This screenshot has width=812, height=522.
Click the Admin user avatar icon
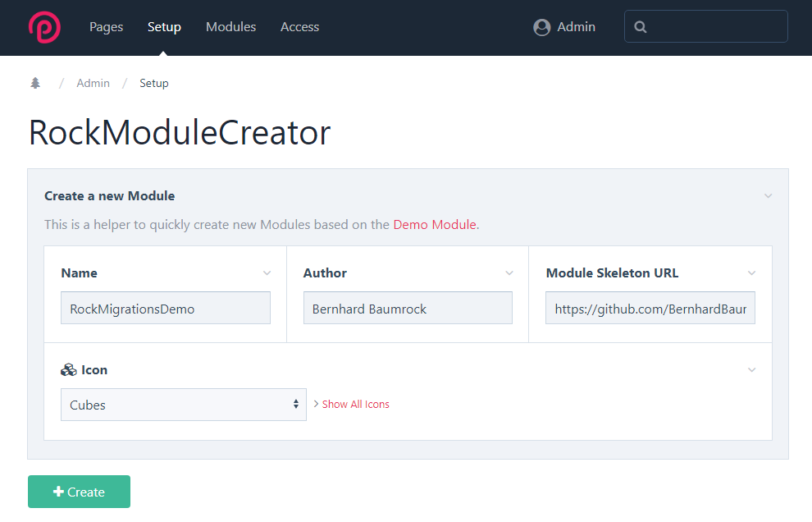click(541, 27)
